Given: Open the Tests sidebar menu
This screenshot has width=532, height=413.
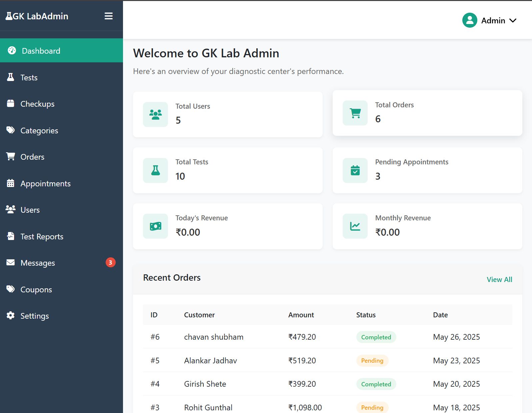Looking at the screenshot, I should [29, 78].
